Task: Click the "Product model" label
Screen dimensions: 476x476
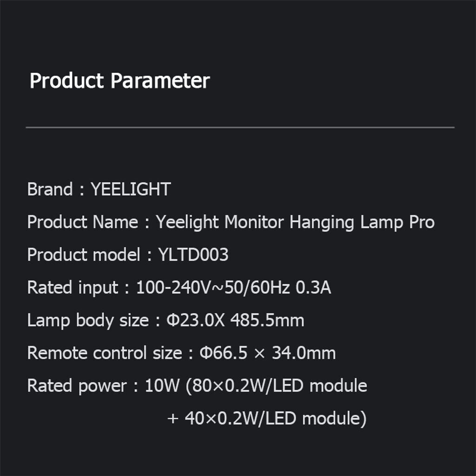Action: (x=84, y=255)
